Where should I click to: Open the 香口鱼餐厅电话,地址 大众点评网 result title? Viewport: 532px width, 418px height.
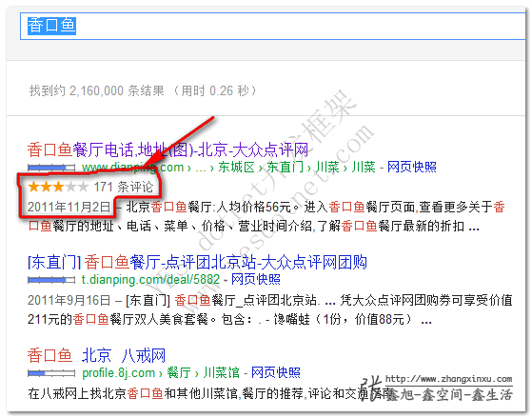tap(167, 149)
